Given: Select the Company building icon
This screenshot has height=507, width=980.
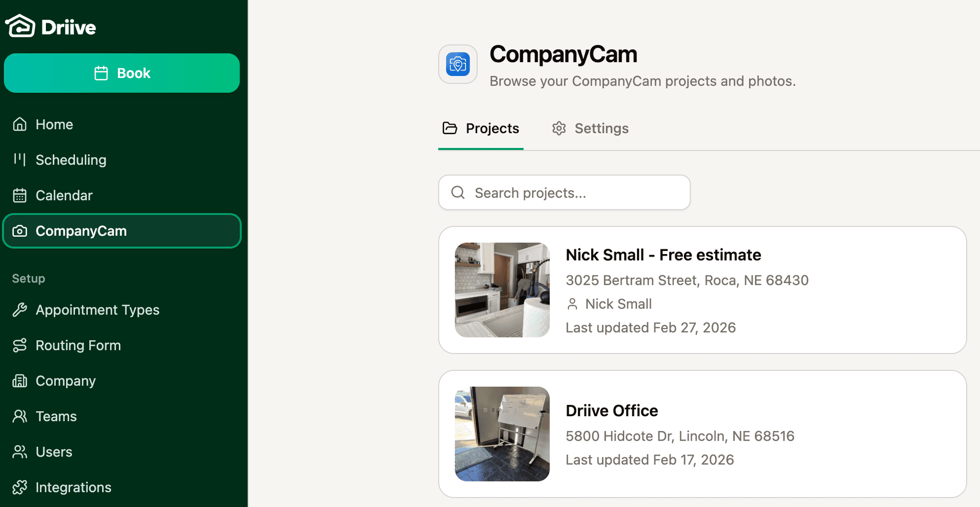Looking at the screenshot, I should point(20,381).
